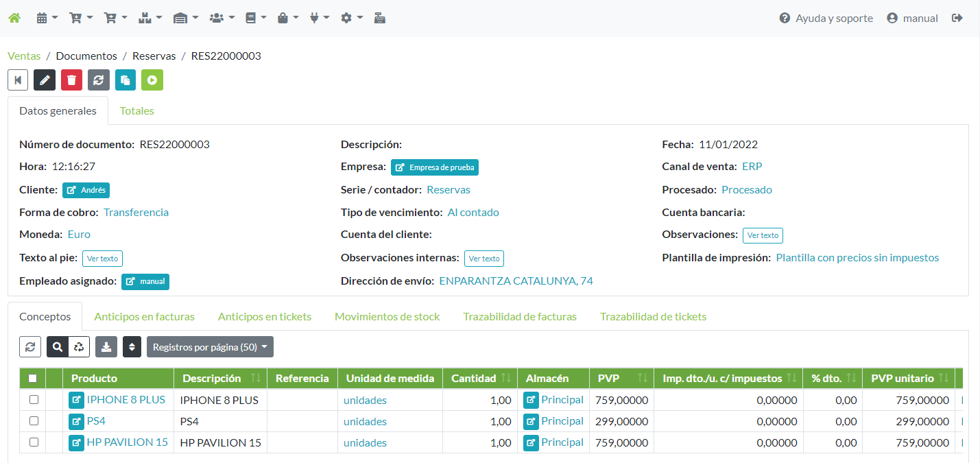Open the Andrés client link button

click(x=86, y=191)
